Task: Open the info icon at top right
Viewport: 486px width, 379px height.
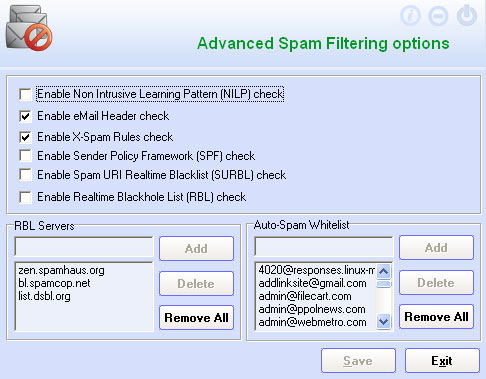Action: click(410, 16)
